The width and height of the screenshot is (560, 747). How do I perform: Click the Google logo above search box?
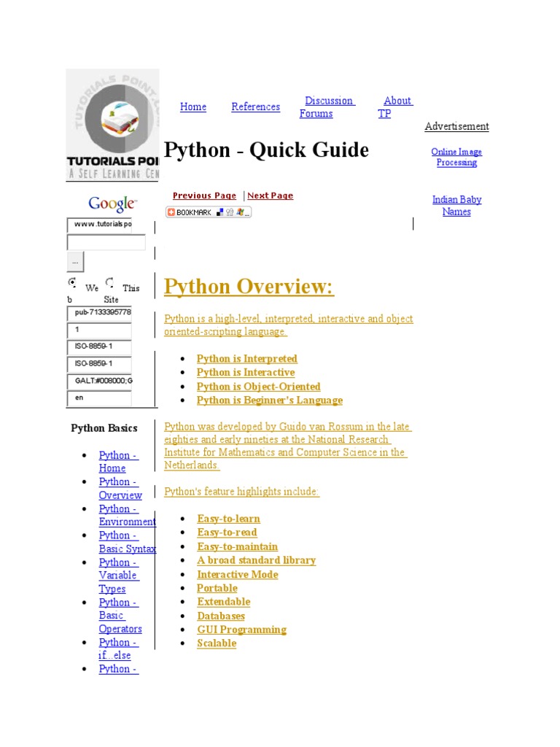click(112, 204)
